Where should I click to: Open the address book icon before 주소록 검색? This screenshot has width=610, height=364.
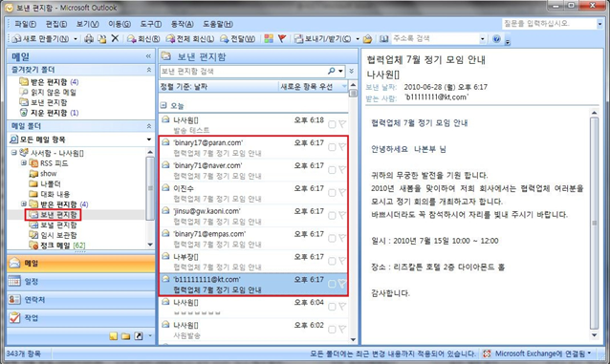384,39
